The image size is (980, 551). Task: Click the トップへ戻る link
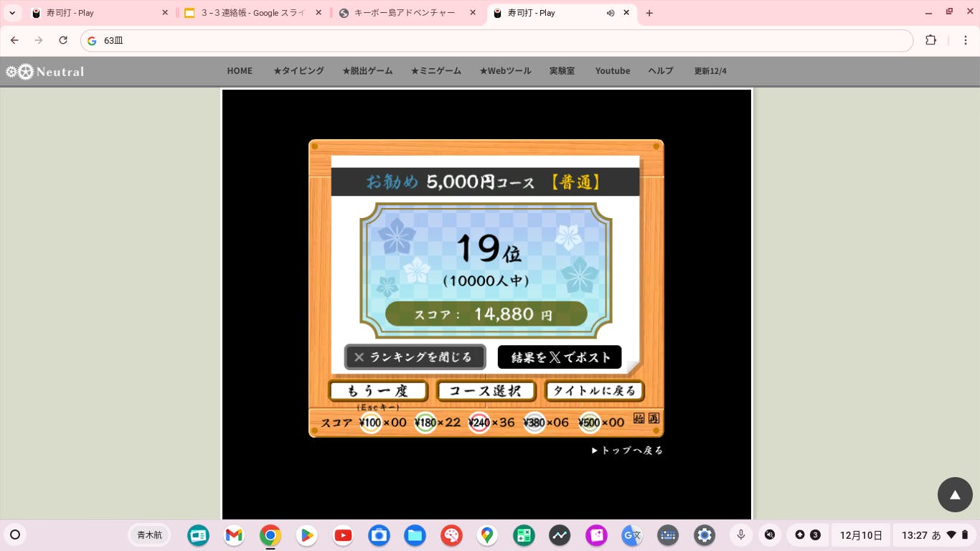[x=627, y=451]
